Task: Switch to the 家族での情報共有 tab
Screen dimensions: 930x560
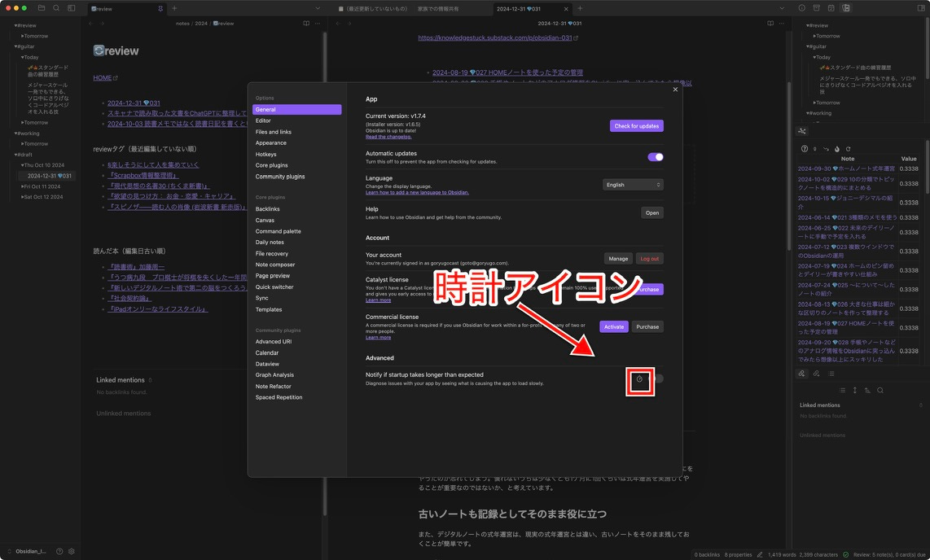Action: tap(437, 9)
